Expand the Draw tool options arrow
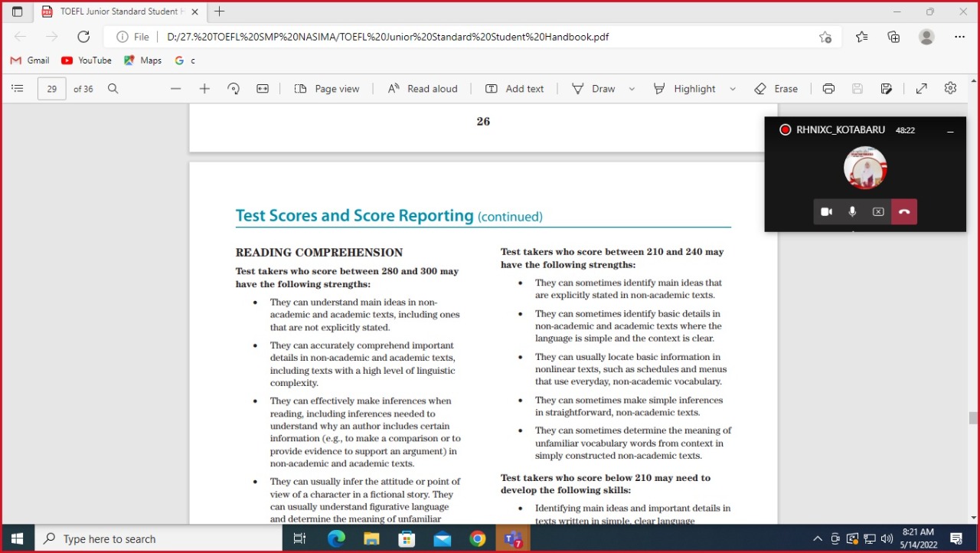Viewport: 980px width, 553px height. click(x=632, y=89)
